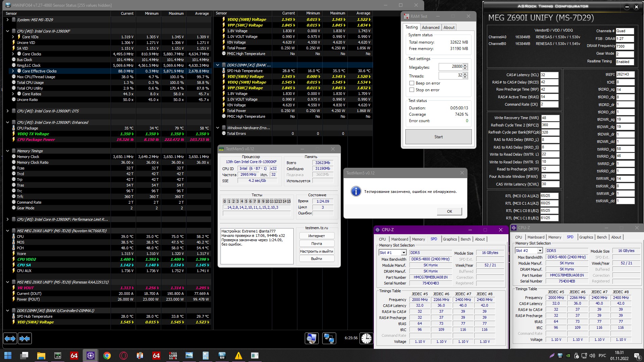
Task: Collapse the Memory Timings sensor group
Action: (7, 151)
